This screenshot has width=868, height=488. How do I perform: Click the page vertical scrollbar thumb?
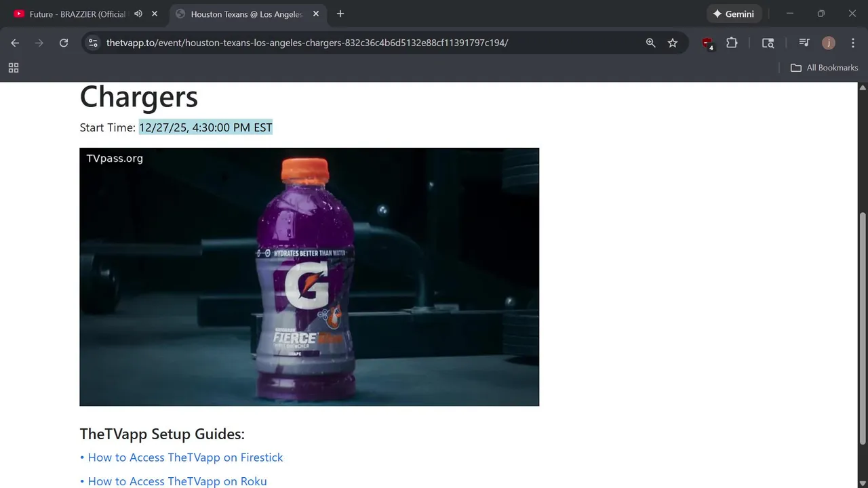[863, 329]
